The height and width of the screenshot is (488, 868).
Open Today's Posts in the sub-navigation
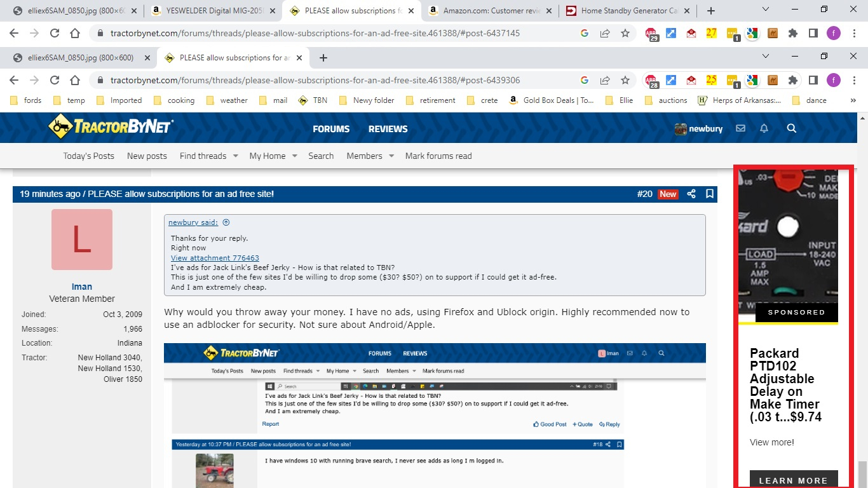tap(89, 156)
